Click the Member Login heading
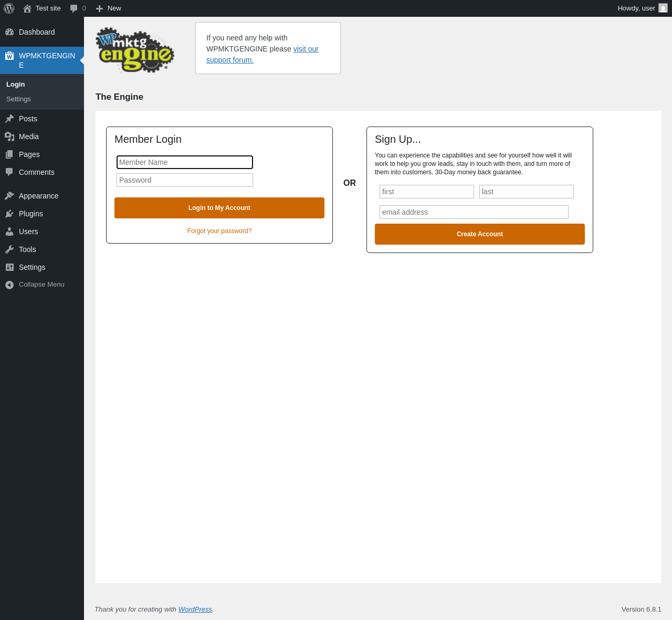672x620 pixels. tap(148, 139)
